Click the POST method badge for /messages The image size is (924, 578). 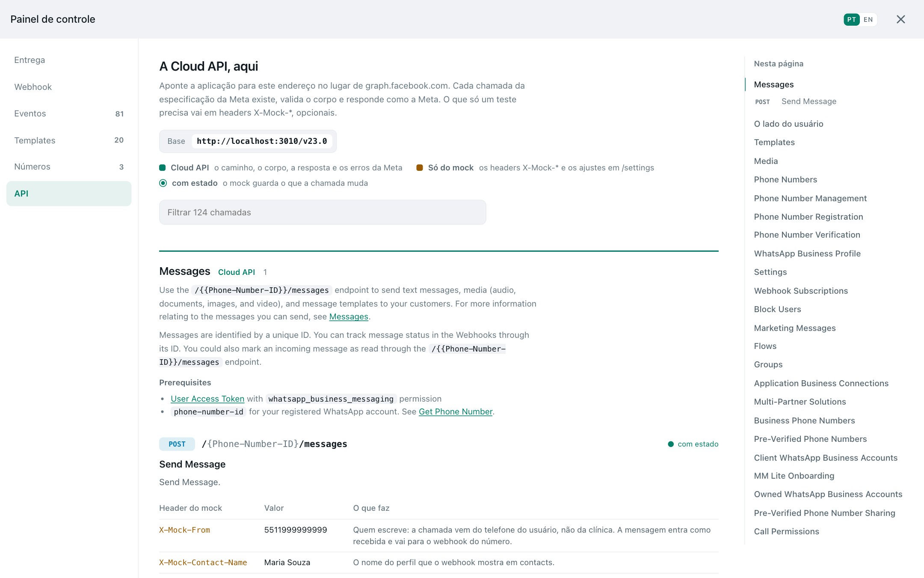point(177,444)
